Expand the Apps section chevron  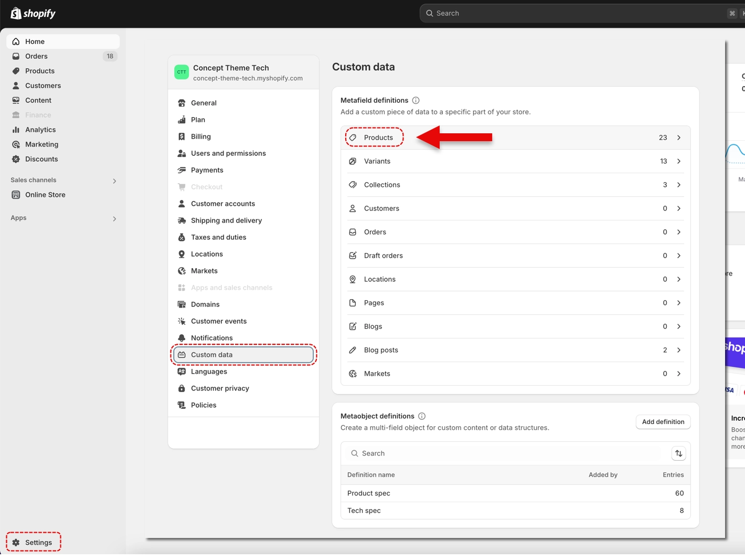click(x=114, y=219)
